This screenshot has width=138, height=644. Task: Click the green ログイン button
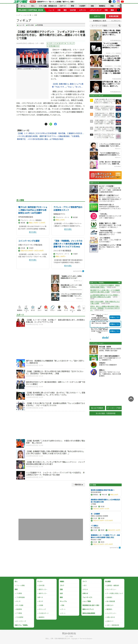coord(97,16)
